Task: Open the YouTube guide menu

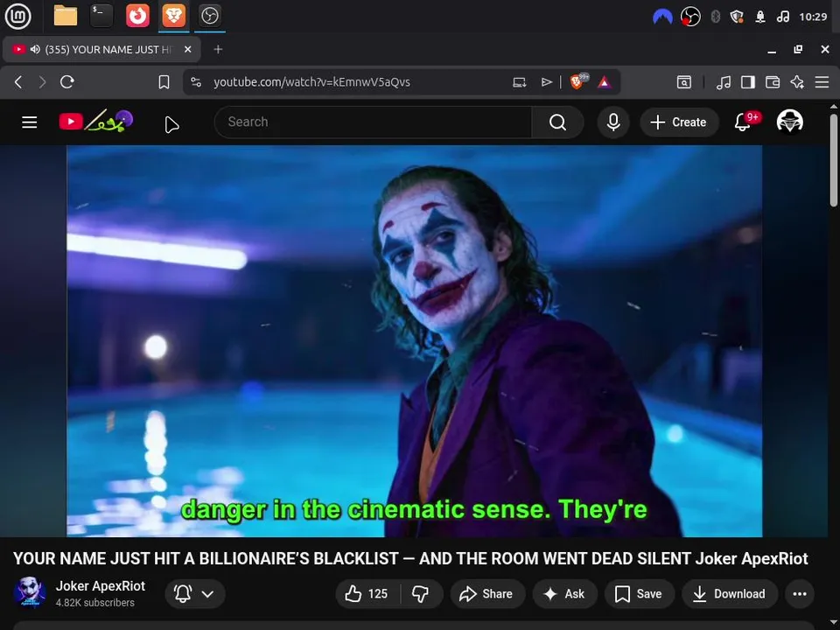Action: pyautogui.click(x=30, y=122)
